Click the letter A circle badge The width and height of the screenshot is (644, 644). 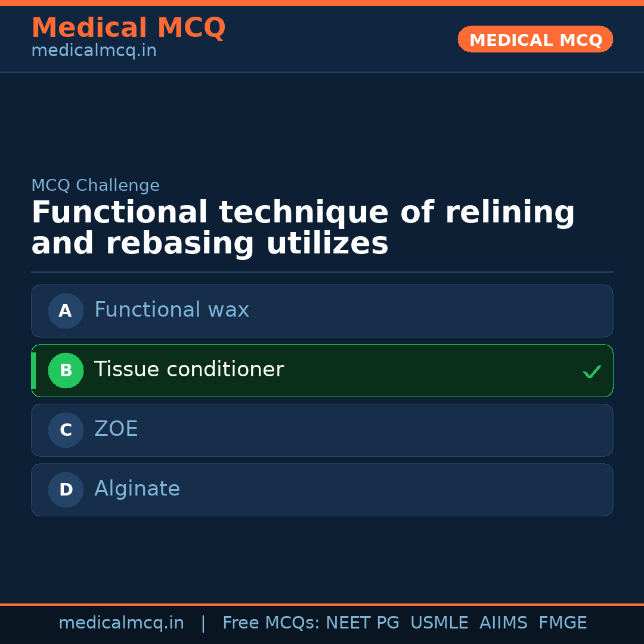[x=66, y=311]
